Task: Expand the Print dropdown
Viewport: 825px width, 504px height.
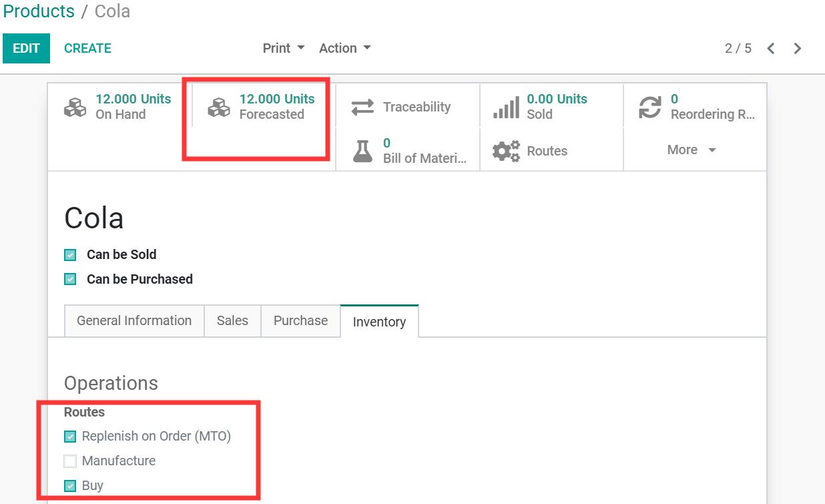Action: pos(283,49)
